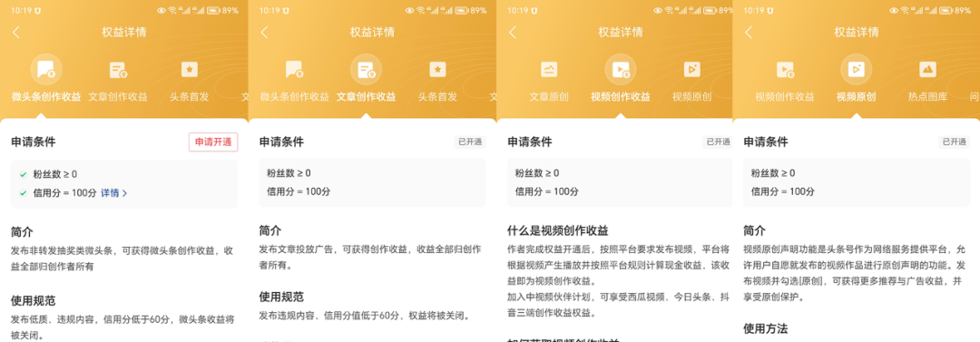Open the blue 详情 link after 信用分

click(113, 193)
